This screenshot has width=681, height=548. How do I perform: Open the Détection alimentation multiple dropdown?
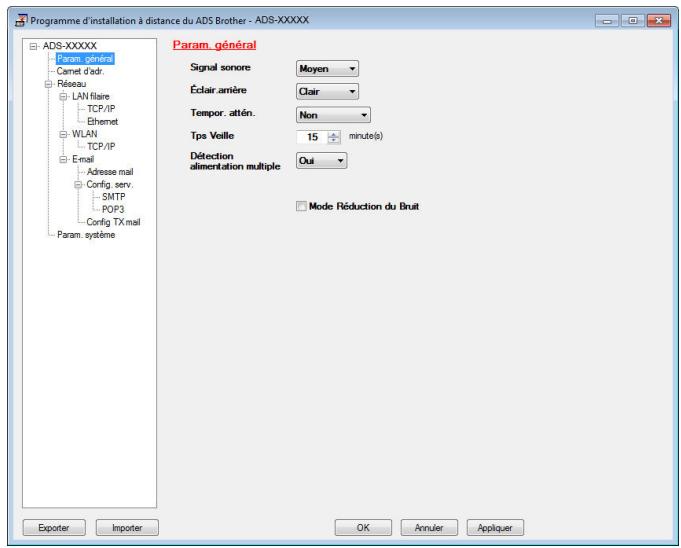(x=321, y=161)
